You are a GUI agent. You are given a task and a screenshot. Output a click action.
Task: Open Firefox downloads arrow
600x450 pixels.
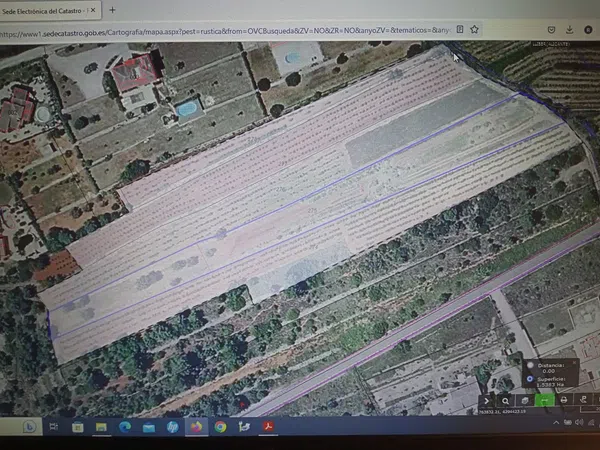click(567, 30)
